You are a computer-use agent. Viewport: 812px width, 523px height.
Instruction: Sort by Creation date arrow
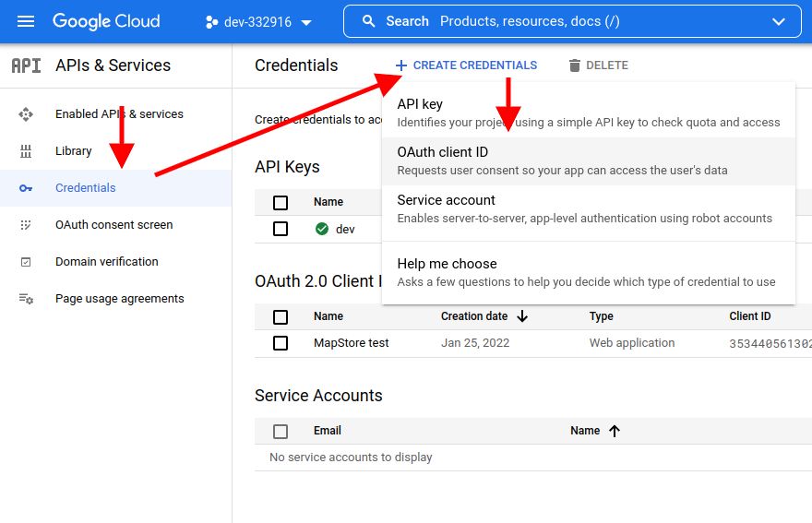click(x=522, y=316)
